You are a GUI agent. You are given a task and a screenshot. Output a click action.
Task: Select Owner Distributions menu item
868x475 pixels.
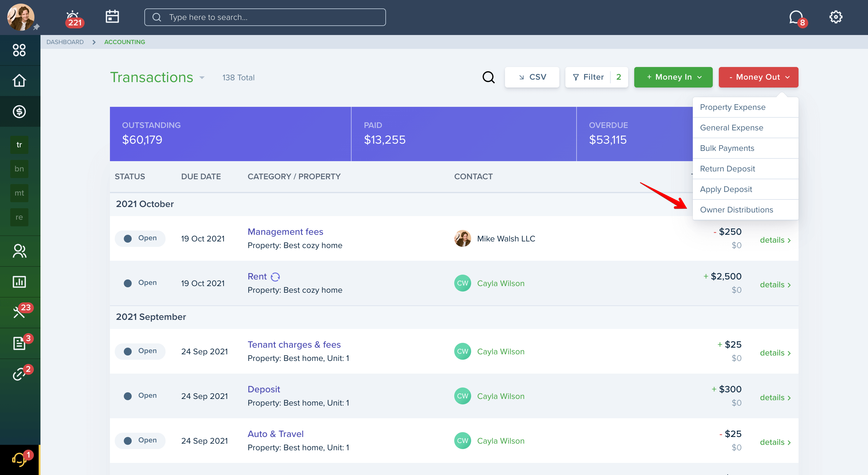click(745, 210)
